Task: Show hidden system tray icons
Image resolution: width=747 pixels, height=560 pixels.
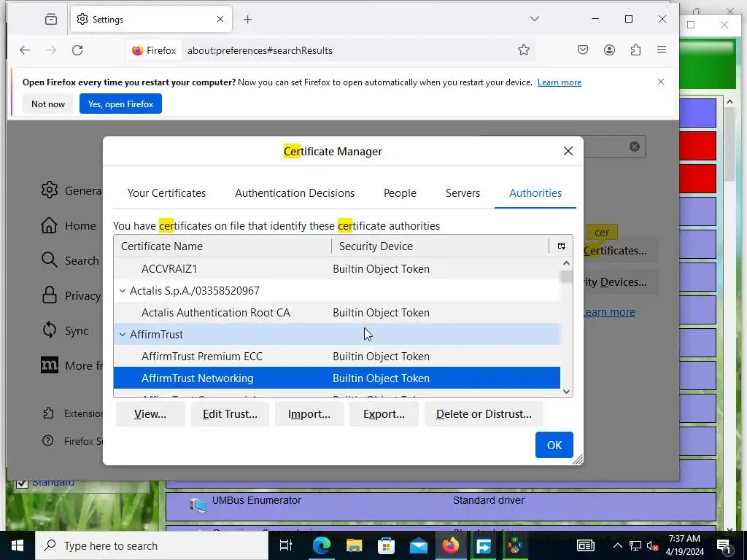Action: (x=617, y=545)
